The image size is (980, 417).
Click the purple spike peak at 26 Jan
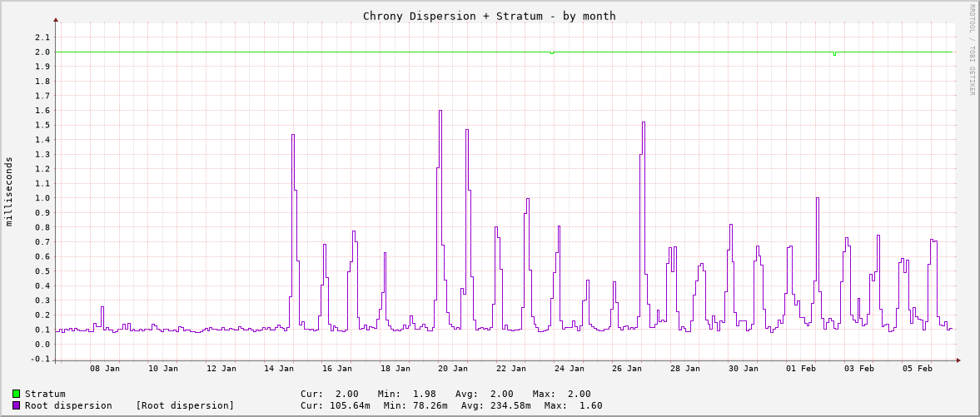pyautogui.click(x=643, y=122)
